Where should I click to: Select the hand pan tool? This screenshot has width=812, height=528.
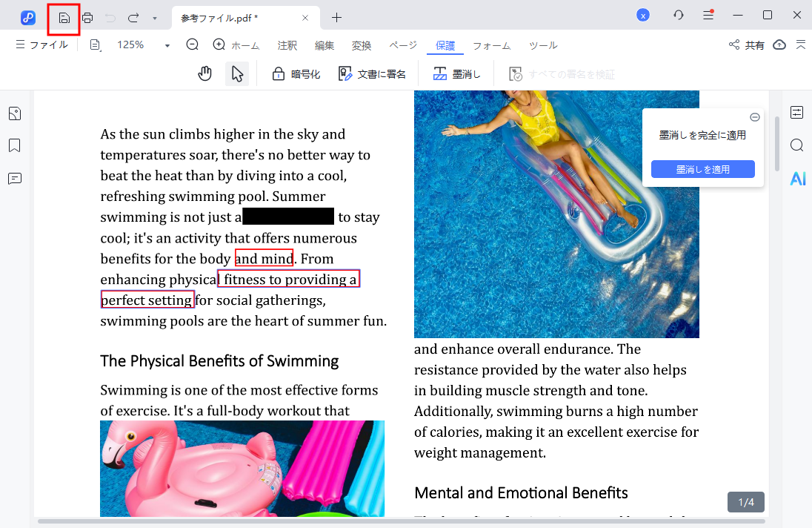[x=205, y=73]
